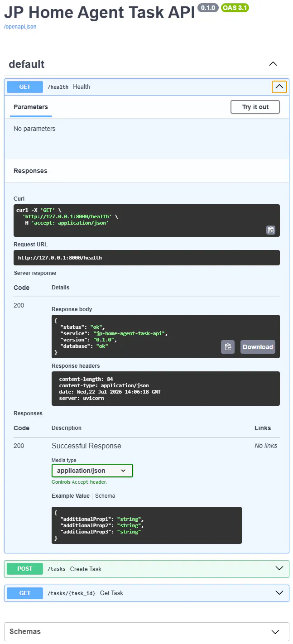Click the /tasks/{task_id} path text
Viewport: 293px width, 644px height.
(72, 593)
